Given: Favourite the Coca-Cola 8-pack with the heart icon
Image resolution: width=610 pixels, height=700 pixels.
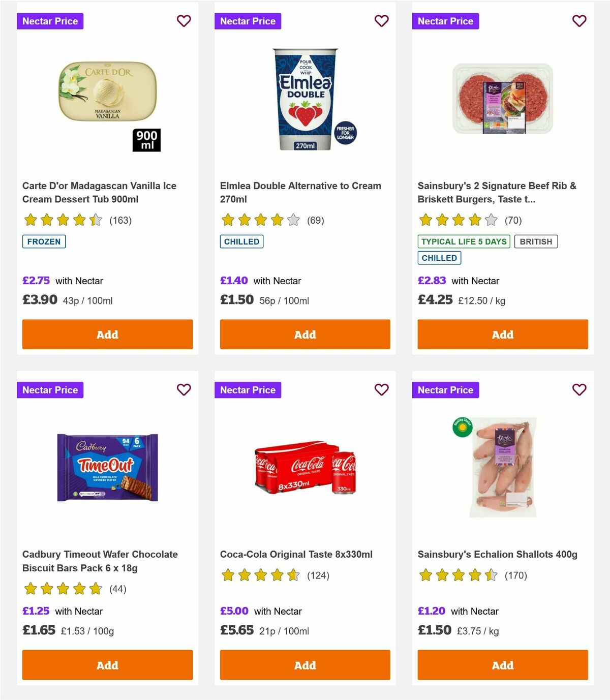Looking at the screenshot, I should tap(381, 390).
